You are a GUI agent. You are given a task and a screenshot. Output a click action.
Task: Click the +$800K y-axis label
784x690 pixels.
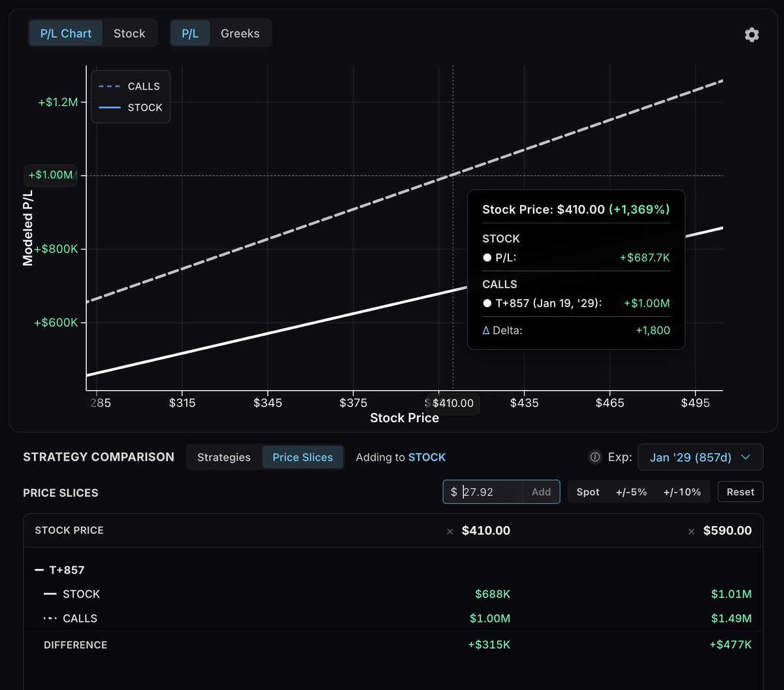point(56,249)
